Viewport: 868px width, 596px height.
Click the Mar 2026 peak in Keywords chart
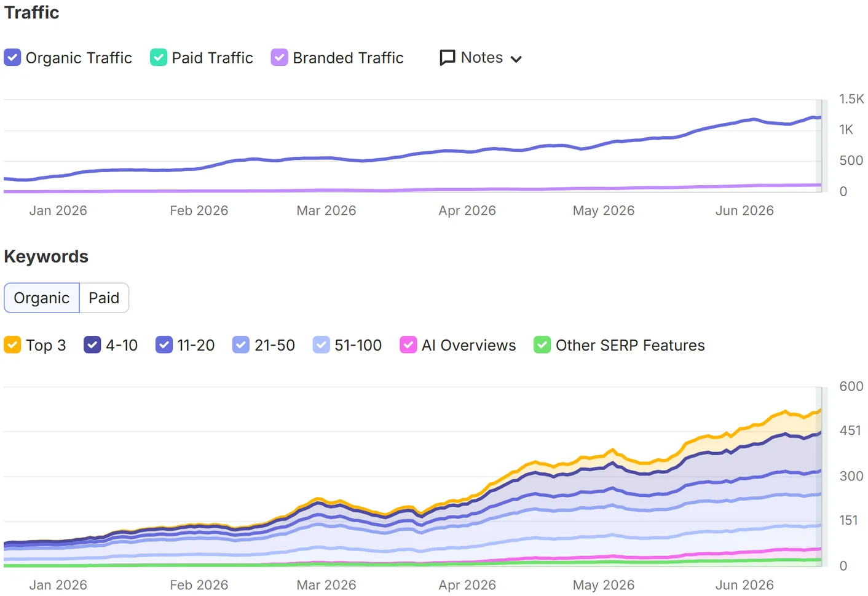coord(318,499)
